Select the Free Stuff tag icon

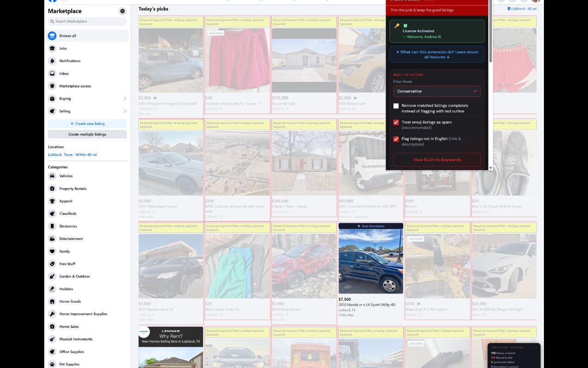[52, 264]
